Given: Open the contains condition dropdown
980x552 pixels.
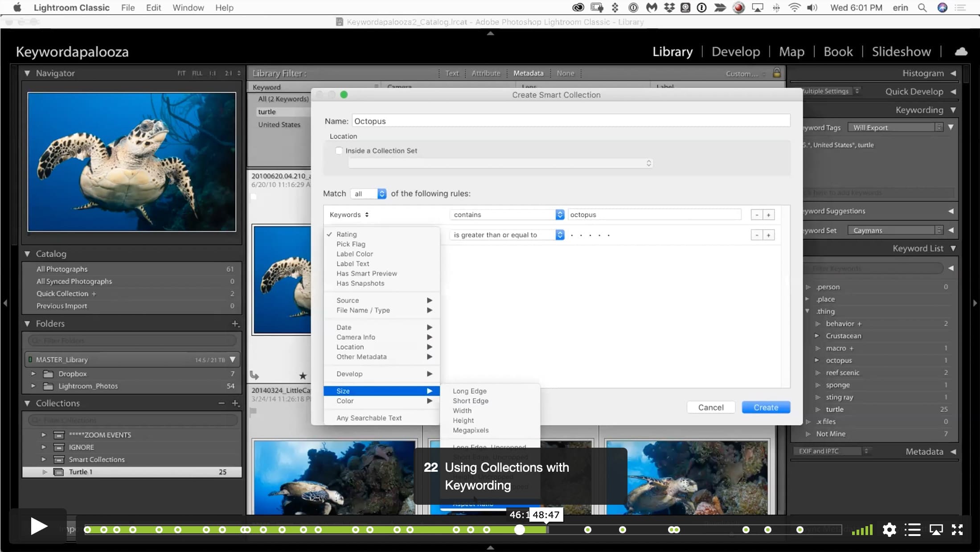Looking at the screenshot, I should [507, 215].
